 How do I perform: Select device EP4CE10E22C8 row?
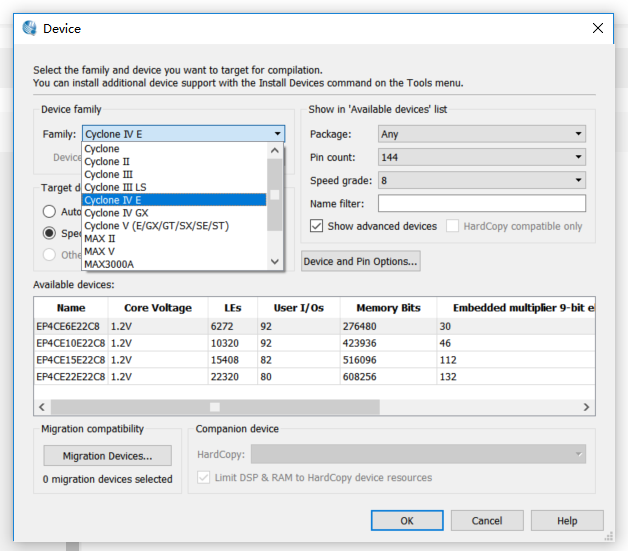tap(314, 343)
